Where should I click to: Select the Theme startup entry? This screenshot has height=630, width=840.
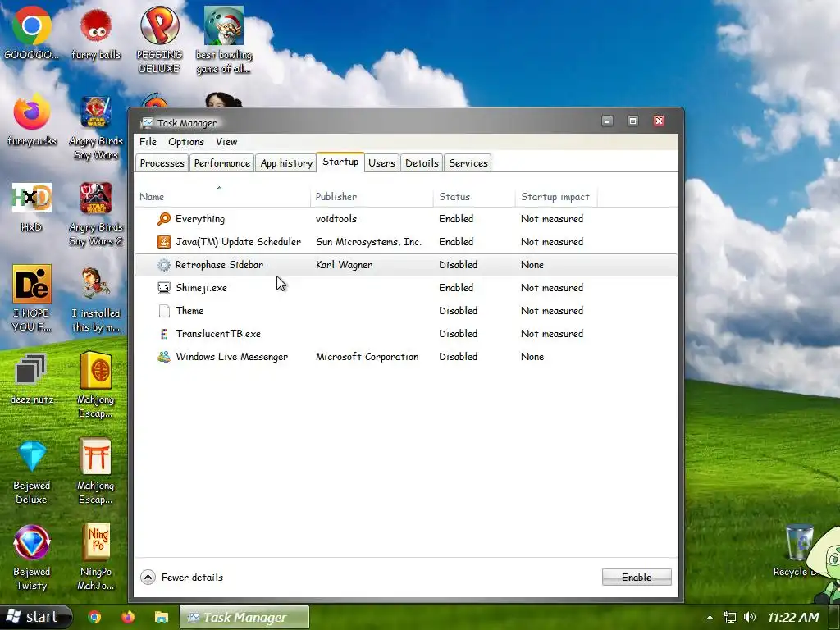405,311
